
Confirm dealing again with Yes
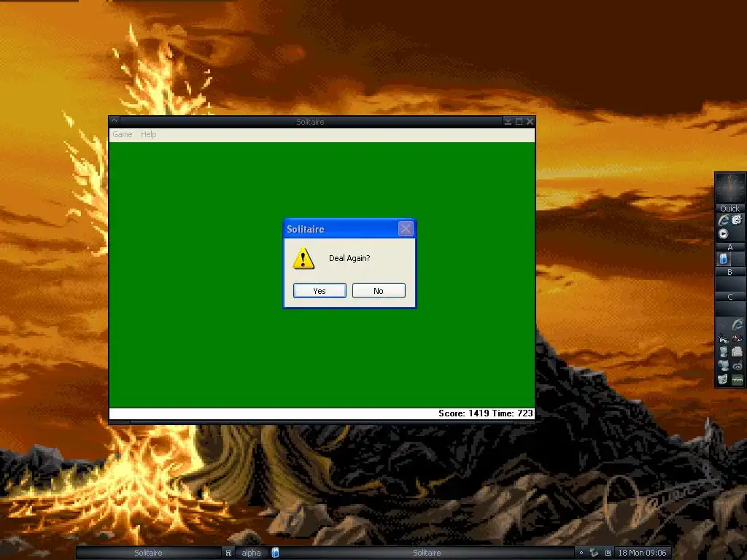click(320, 290)
